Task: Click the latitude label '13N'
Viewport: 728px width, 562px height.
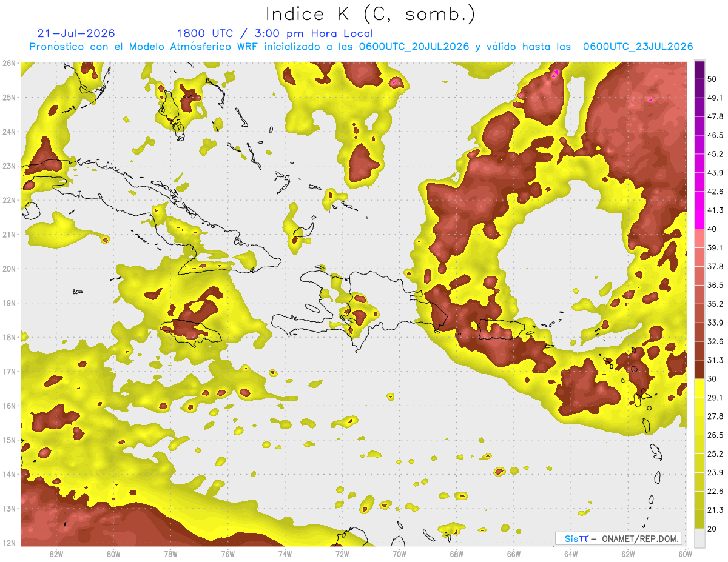Action: click(x=8, y=508)
